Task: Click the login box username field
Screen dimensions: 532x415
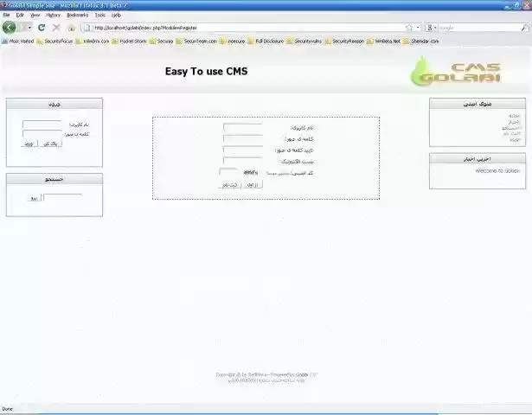Action: tap(42, 124)
